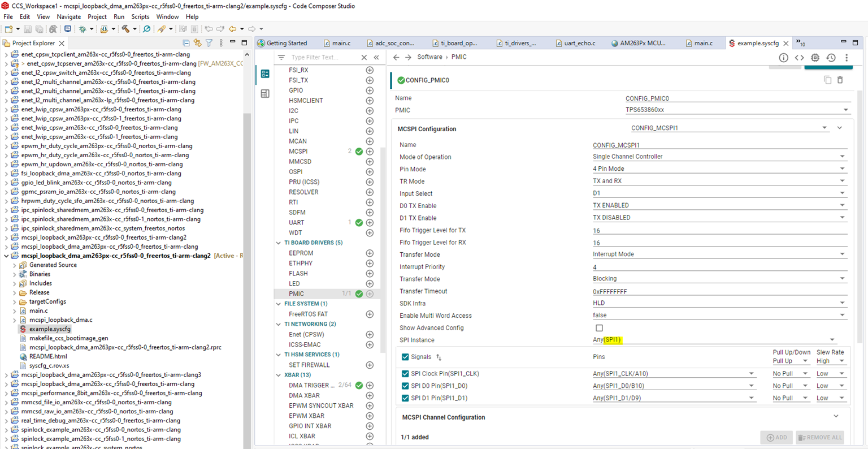Collapse the module sidebar double-chevron
Screen dimensions: 868x449
click(x=376, y=58)
